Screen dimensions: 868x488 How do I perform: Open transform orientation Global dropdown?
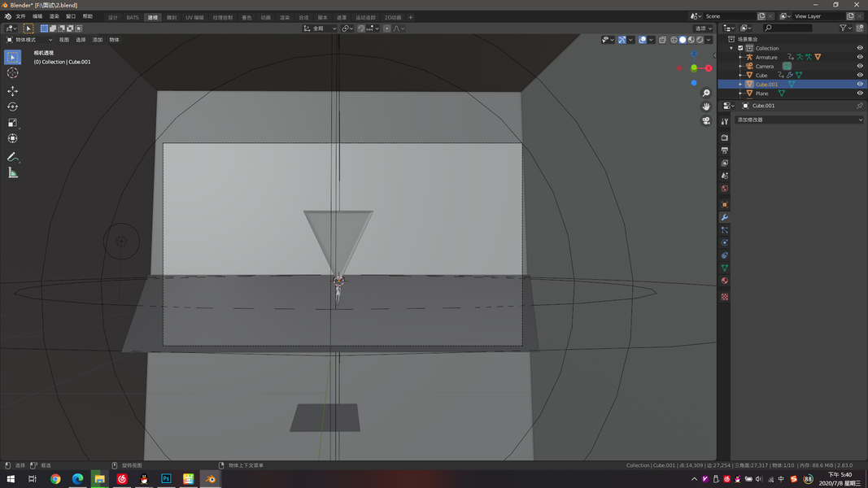(320, 28)
